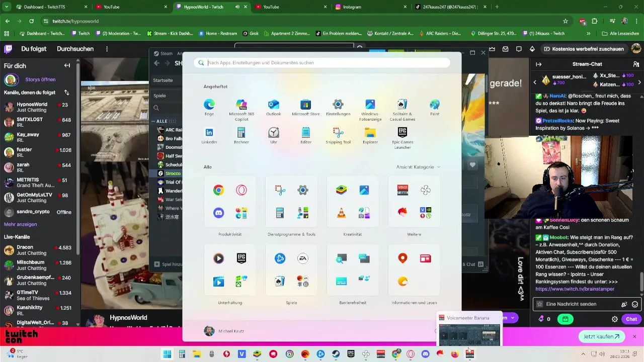The image size is (644, 362).
Task: Click Steam icon in the taskbar
Action: tap(336, 354)
